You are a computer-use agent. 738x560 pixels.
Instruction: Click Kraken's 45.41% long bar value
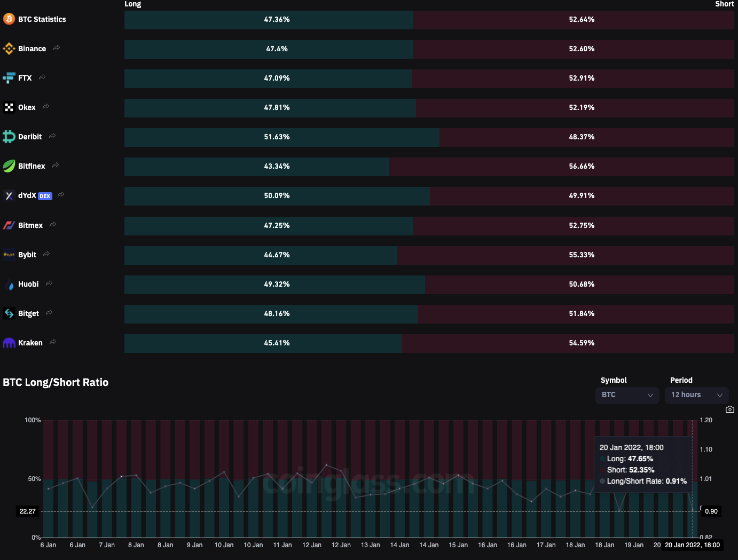(x=277, y=343)
